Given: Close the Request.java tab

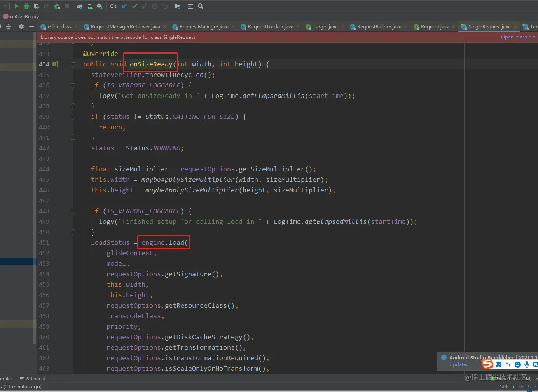Looking at the screenshot, I should tap(454, 26).
